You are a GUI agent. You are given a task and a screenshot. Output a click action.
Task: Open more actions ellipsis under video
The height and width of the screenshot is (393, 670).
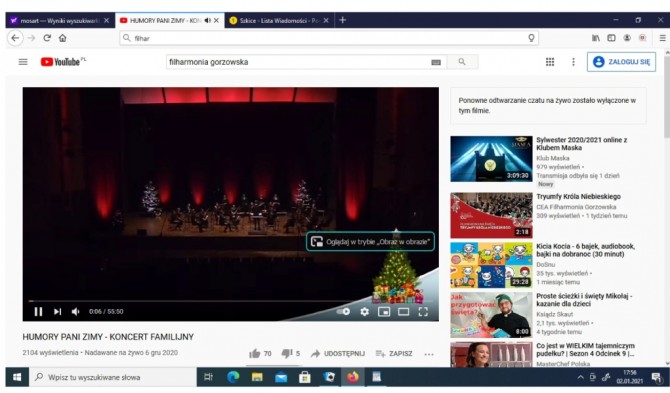pos(429,354)
